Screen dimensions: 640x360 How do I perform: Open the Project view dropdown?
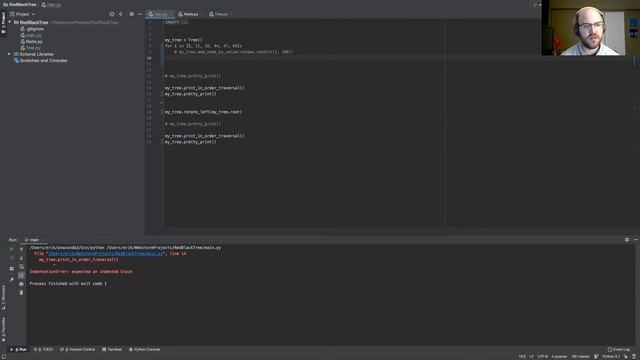pos(22,14)
